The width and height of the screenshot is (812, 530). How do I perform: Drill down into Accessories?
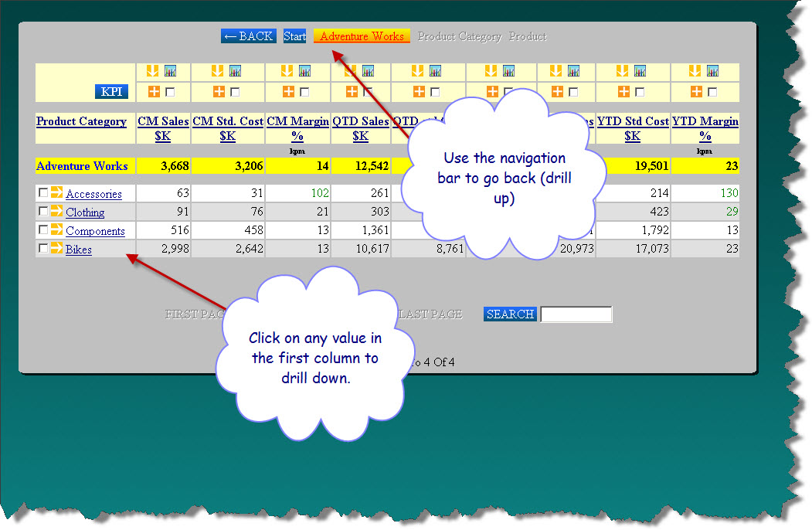click(93, 194)
